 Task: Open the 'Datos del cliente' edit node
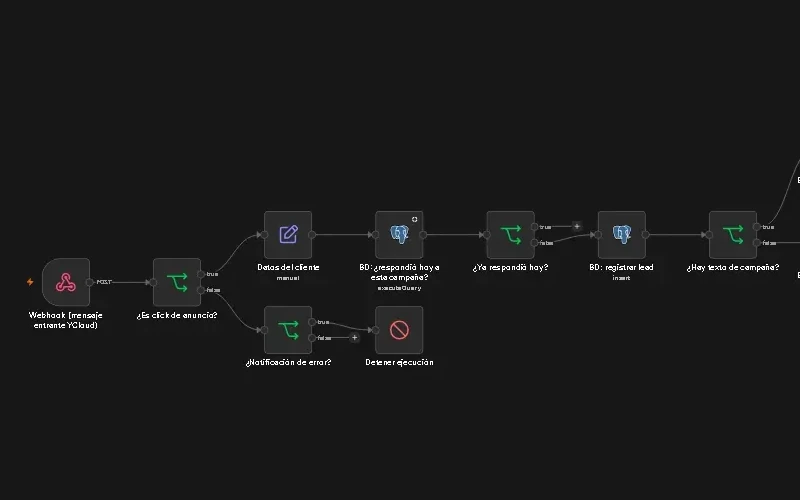coord(288,235)
